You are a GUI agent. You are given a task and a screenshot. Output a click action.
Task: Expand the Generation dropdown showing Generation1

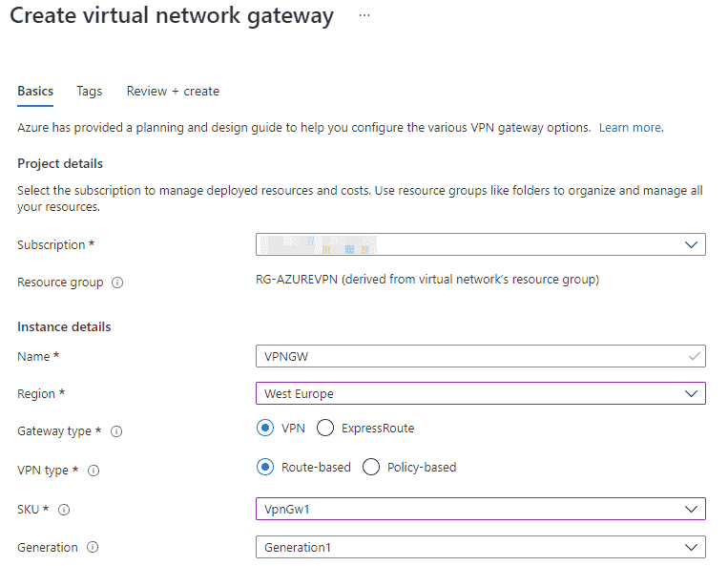(481, 547)
